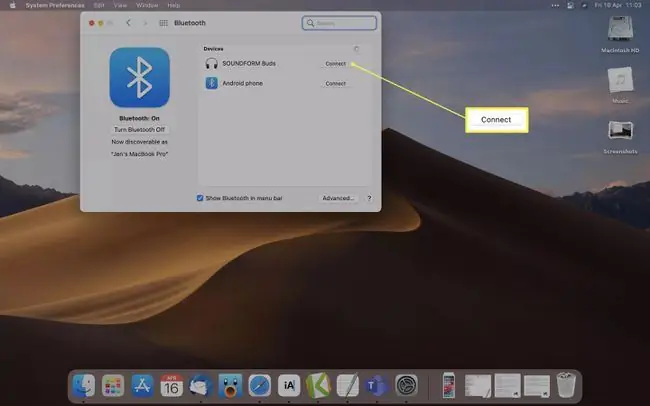Open the iPhone image stack in Dock
This screenshot has width=650, height=406.
click(x=449, y=386)
